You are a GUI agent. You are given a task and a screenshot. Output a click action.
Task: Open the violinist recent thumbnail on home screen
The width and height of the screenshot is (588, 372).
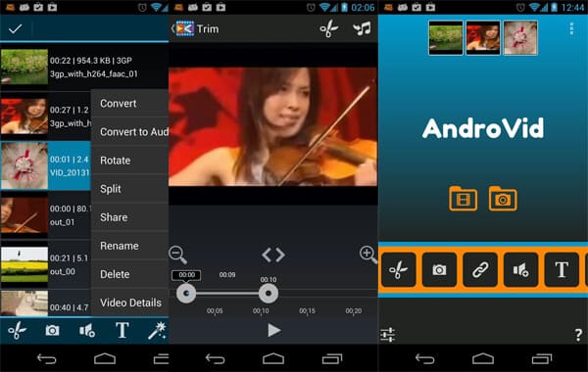tap(482, 38)
